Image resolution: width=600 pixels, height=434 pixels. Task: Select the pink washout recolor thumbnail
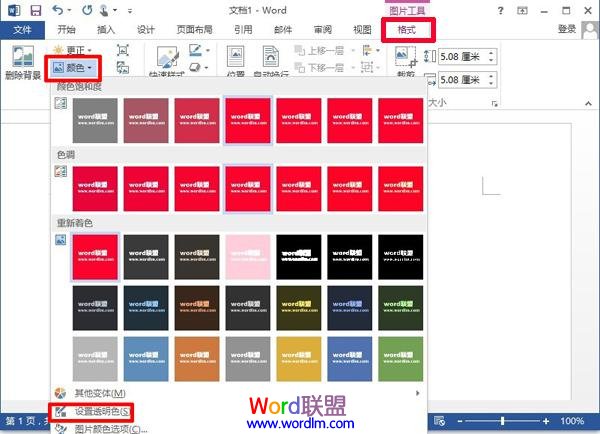coord(248,257)
